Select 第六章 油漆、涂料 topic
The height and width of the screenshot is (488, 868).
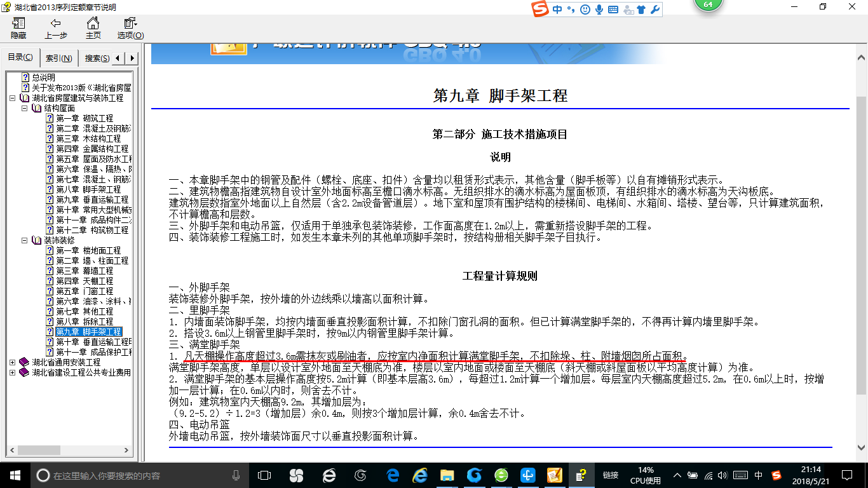coord(93,301)
